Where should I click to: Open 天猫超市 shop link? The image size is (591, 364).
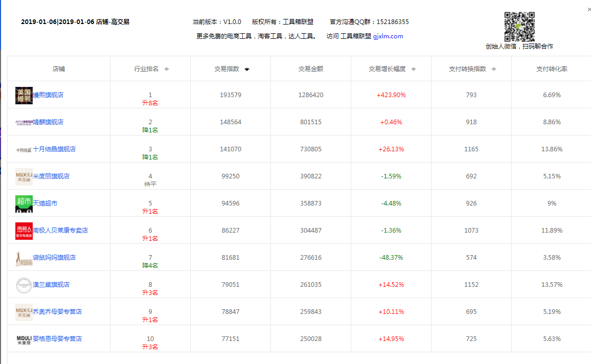(45, 203)
